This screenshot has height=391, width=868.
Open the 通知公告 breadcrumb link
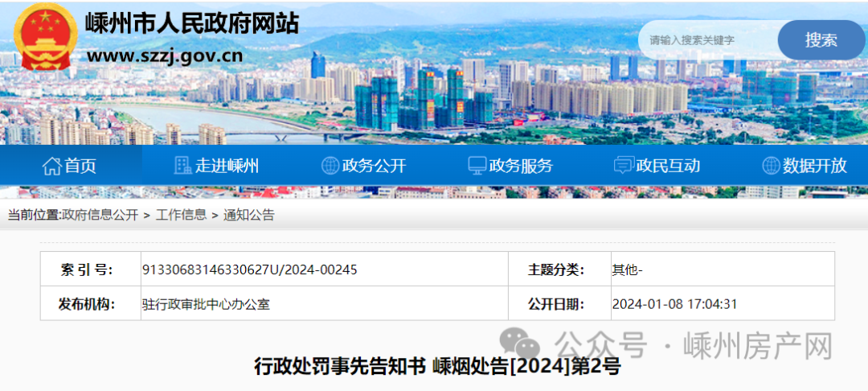click(x=248, y=215)
